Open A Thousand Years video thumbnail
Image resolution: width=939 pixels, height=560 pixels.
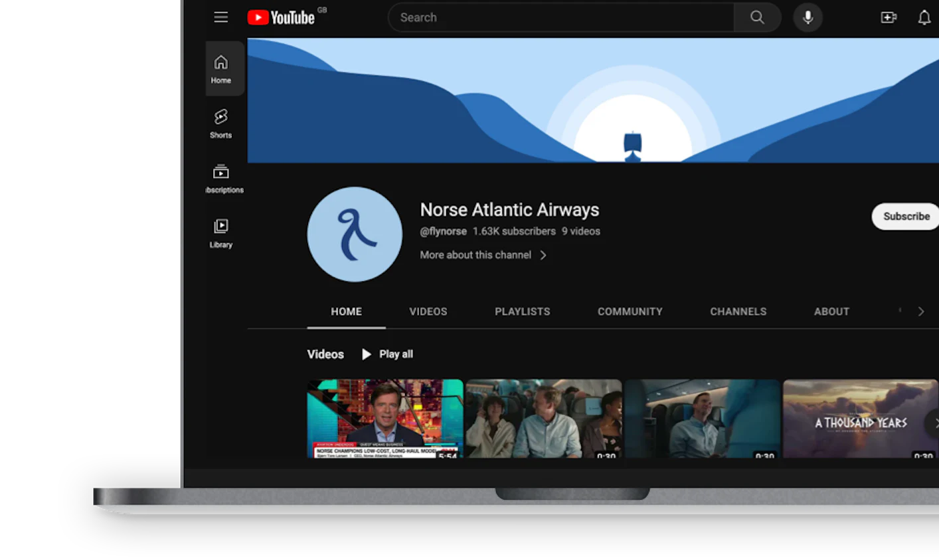(x=861, y=419)
